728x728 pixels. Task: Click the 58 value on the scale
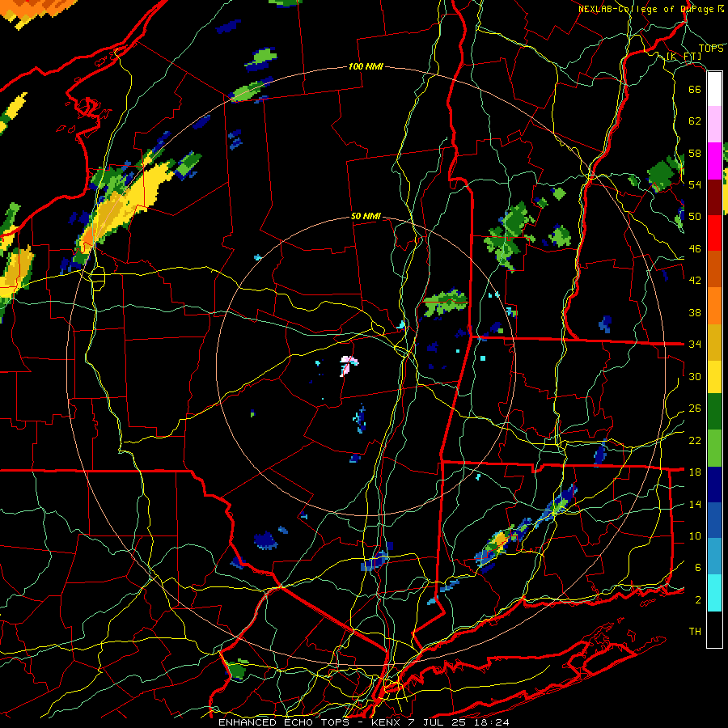695,153
